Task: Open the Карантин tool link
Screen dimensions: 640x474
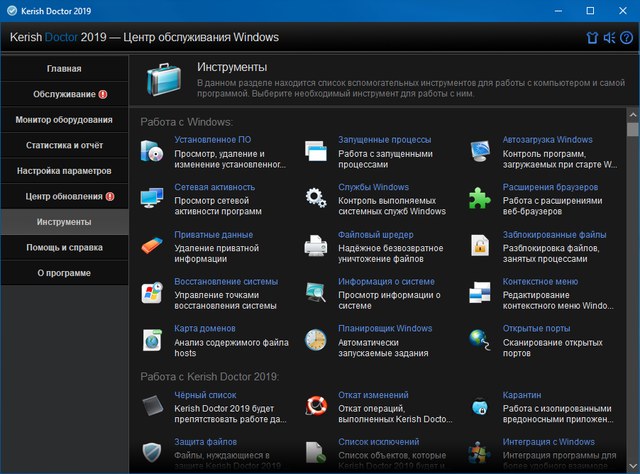Action: (x=522, y=395)
